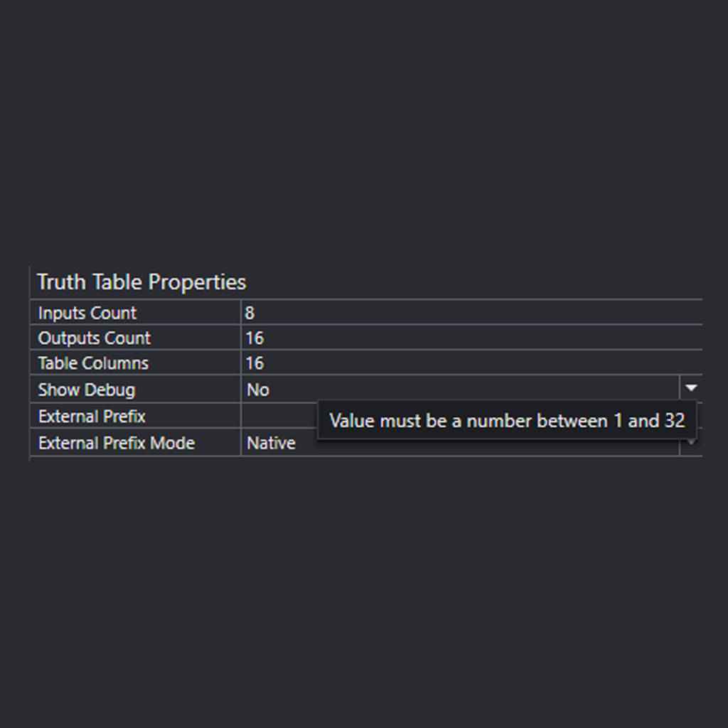Image resolution: width=728 pixels, height=728 pixels.
Task: Click the Inputs Count row label
Action: tap(86, 313)
